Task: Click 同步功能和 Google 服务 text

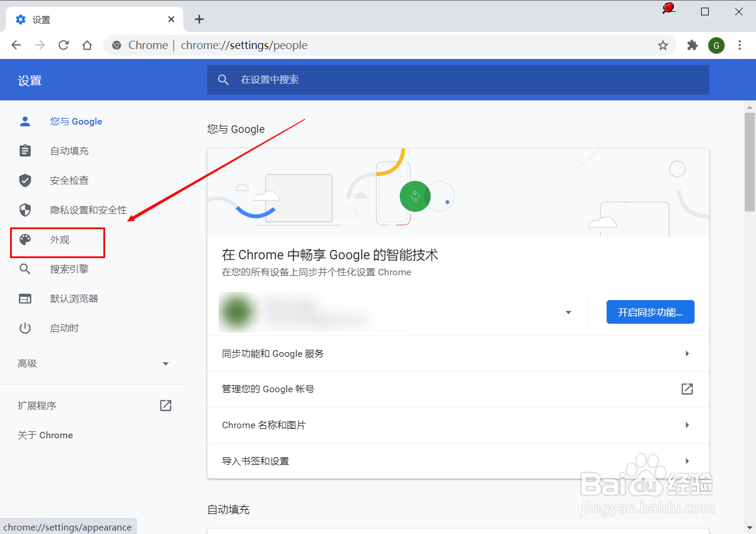Action: click(273, 353)
